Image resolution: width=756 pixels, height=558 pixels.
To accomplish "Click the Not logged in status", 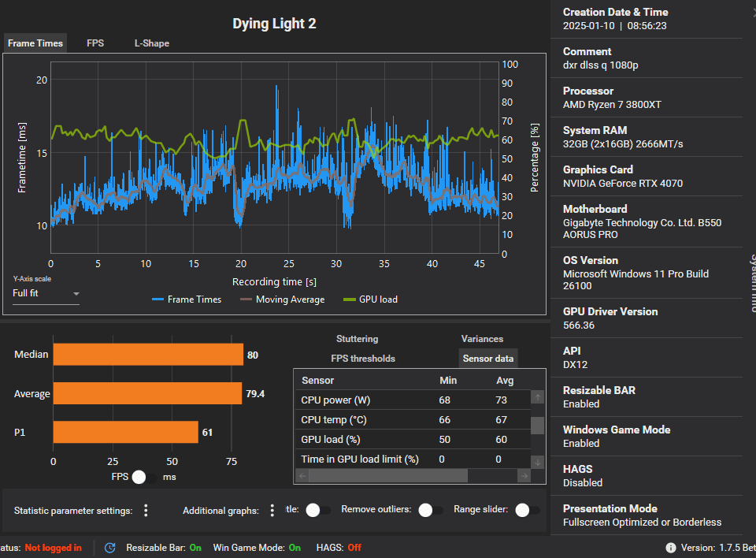I will 53,548.
